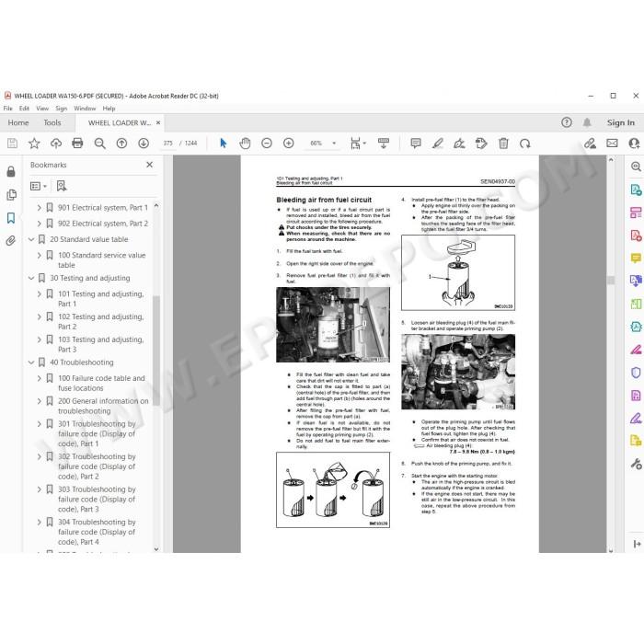This screenshot has width=644, height=644.
Task: Toggle the Bookmarks panel icon in sidebar
Action: coord(11,218)
